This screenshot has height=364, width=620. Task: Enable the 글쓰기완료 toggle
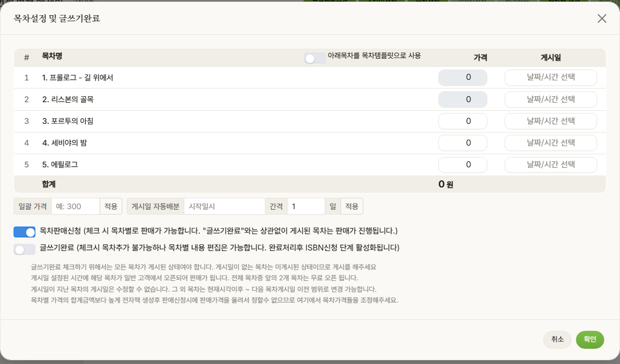tap(24, 249)
